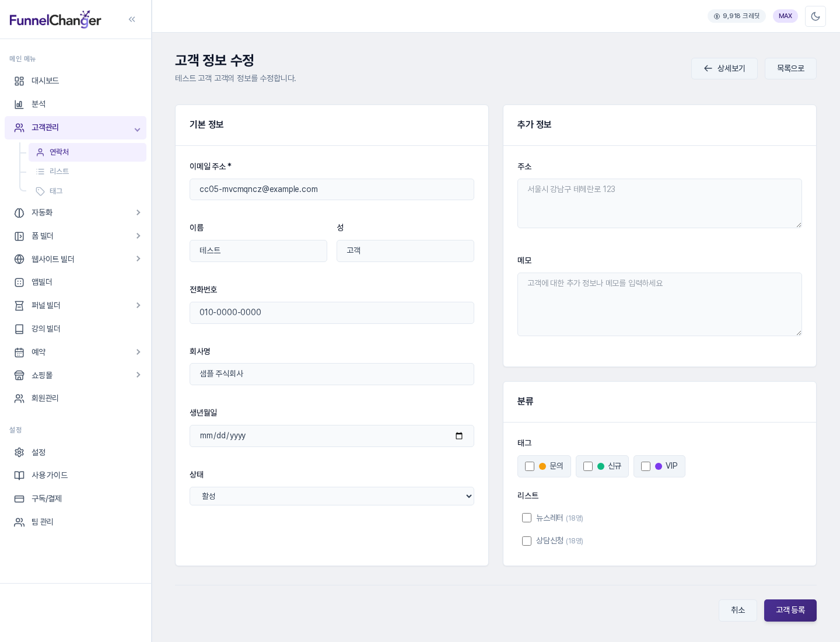
Task: Click the 구독/결제 card icon
Action: point(19,499)
